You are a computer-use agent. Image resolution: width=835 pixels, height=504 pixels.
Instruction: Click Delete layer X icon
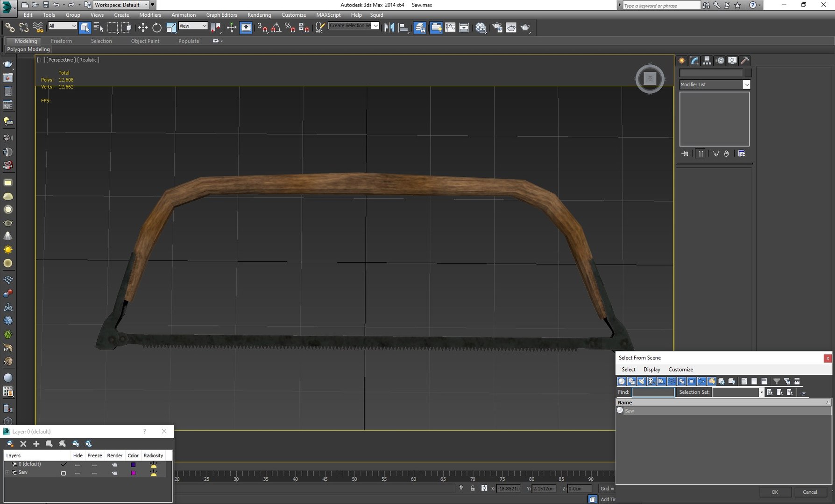click(x=23, y=444)
